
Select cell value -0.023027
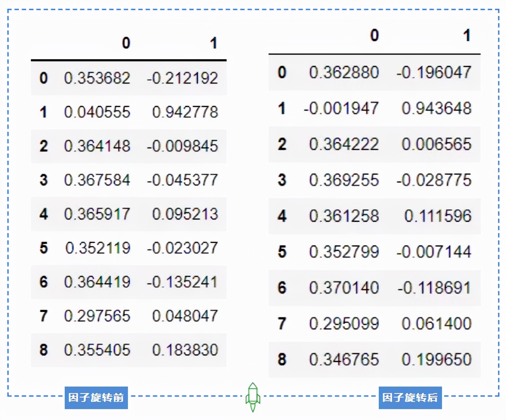182,248
